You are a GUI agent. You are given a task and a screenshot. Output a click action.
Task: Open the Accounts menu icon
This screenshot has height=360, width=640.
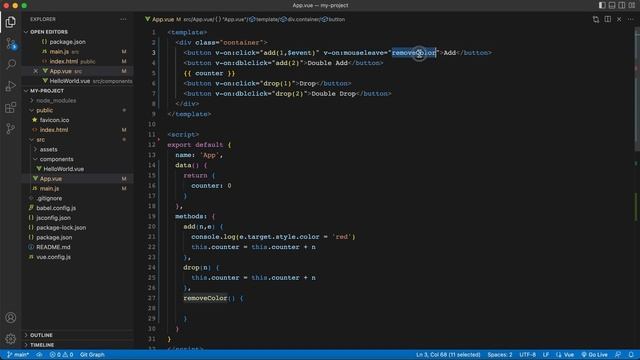click(11, 318)
